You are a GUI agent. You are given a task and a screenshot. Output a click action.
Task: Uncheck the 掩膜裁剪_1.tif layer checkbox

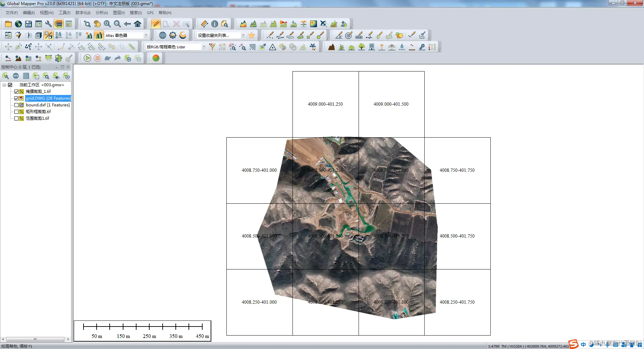pyautogui.click(x=16, y=92)
